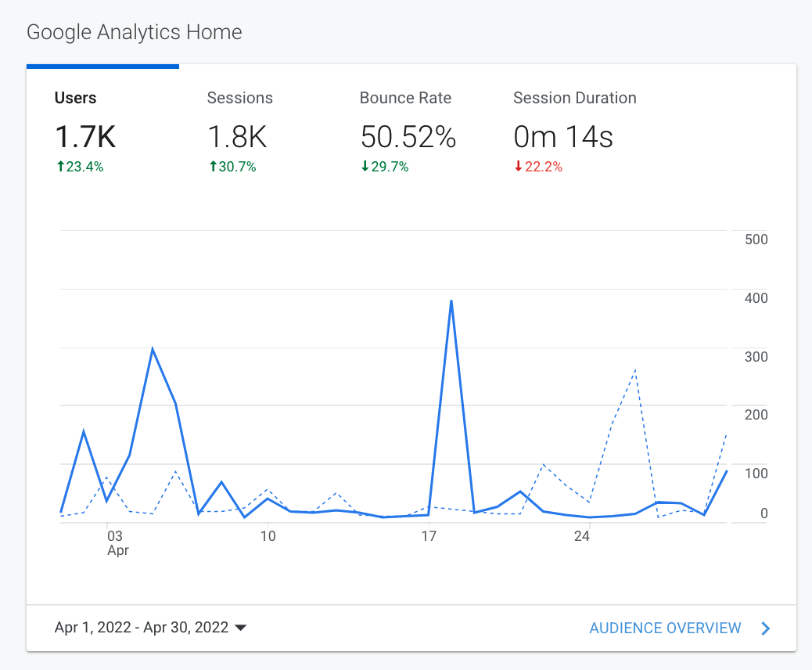Click the 10 date axis label
The width and height of the screenshot is (812, 670).
point(268,536)
